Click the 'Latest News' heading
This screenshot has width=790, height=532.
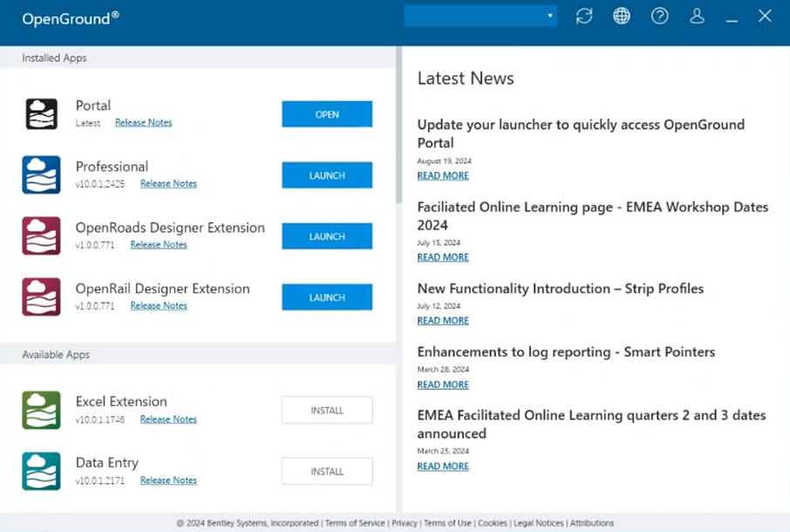tap(466, 78)
